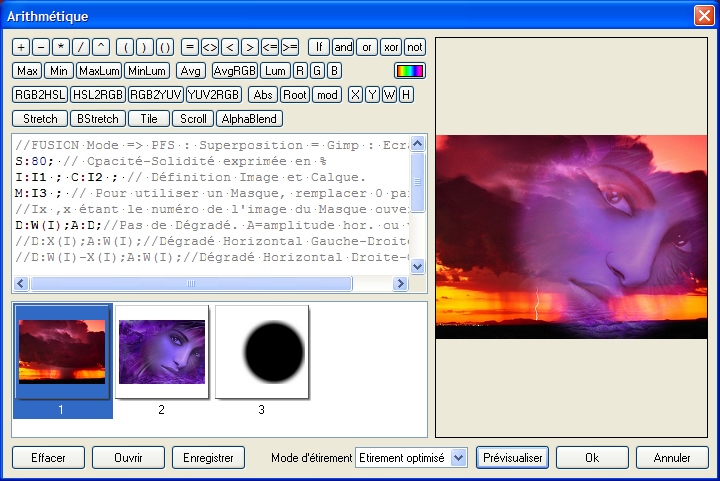
Task: Insert the paired parentheses button
Action: pyautogui.click(x=165, y=47)
